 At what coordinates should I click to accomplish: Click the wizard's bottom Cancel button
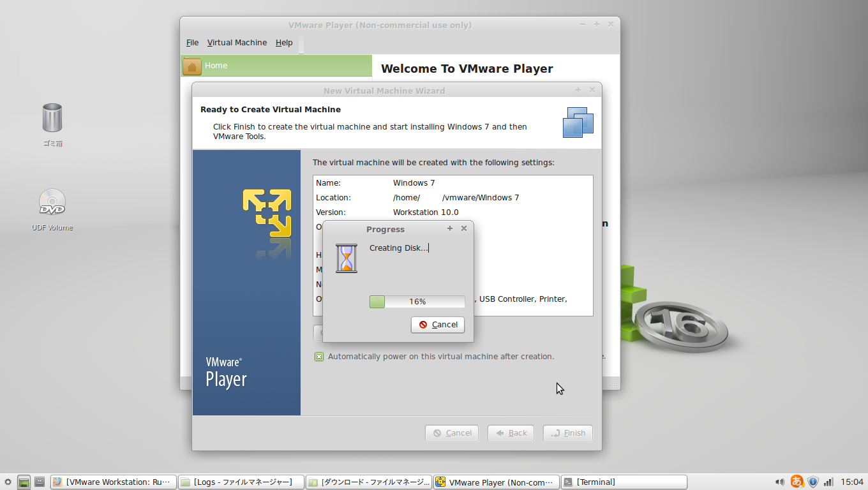(452, 433)
